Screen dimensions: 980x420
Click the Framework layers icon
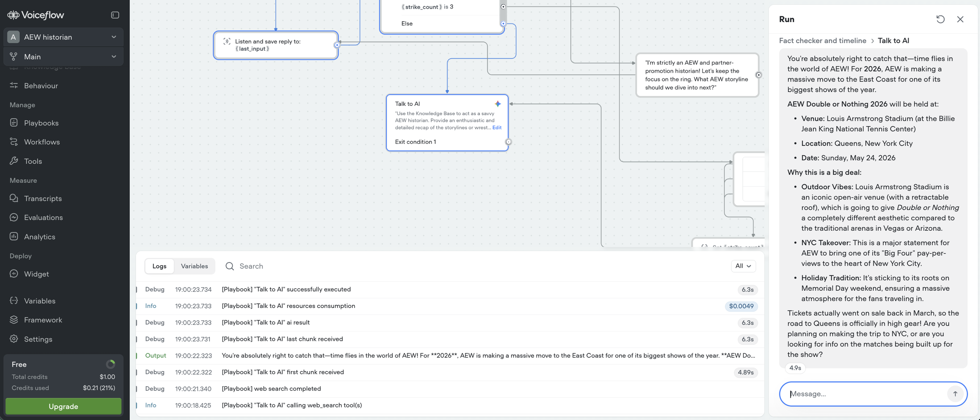tap(14, 320)
